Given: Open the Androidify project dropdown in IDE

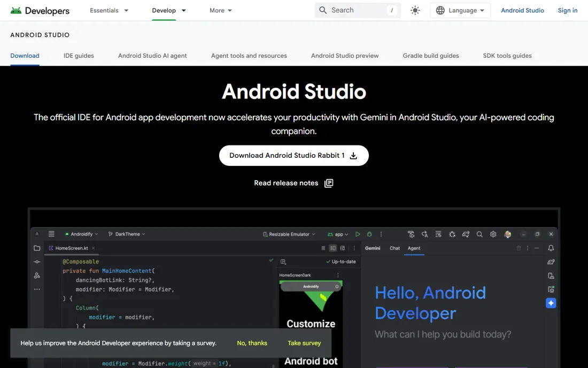Looking at the screenshot, I should 81,234.
